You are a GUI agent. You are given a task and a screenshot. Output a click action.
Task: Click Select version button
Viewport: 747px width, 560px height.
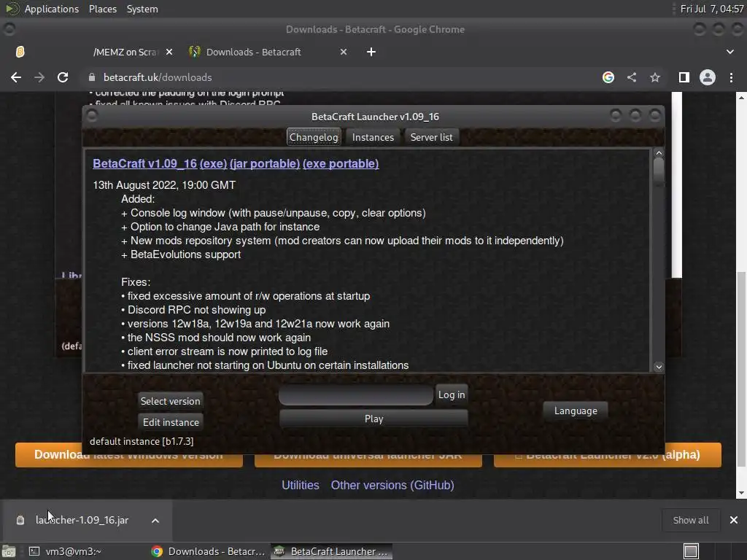coord(170,401)
